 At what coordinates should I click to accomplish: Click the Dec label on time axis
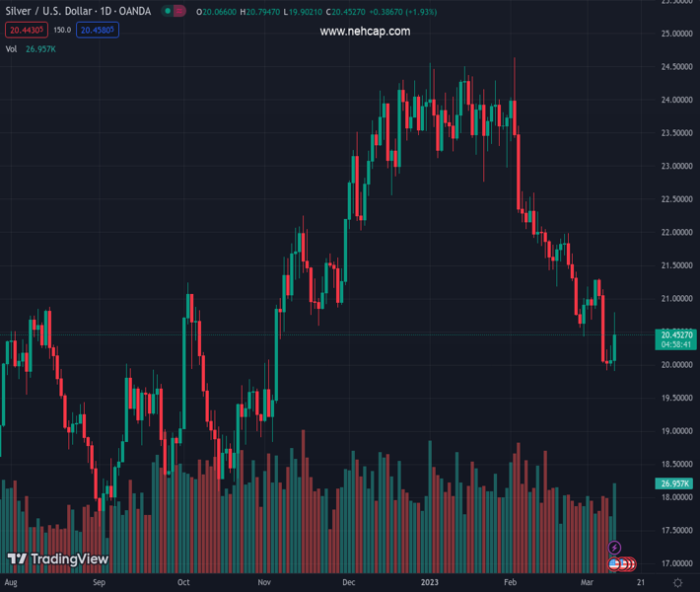tap(348, 583)
